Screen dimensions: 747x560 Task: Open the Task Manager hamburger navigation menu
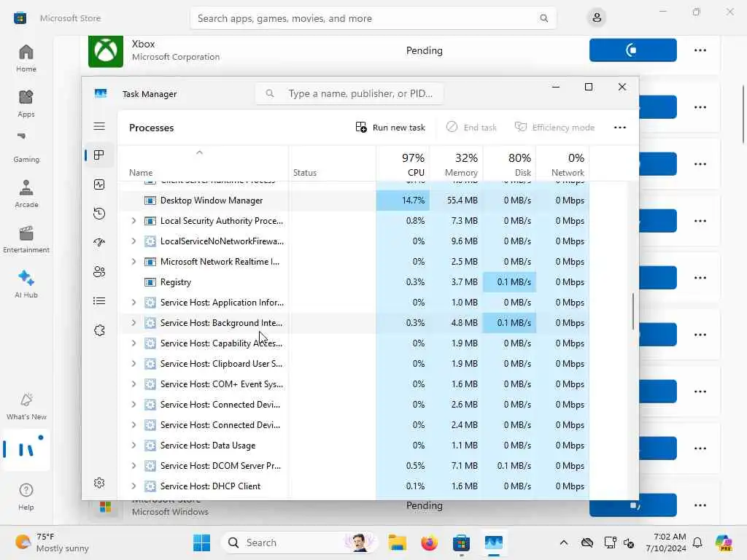(99, 126)
